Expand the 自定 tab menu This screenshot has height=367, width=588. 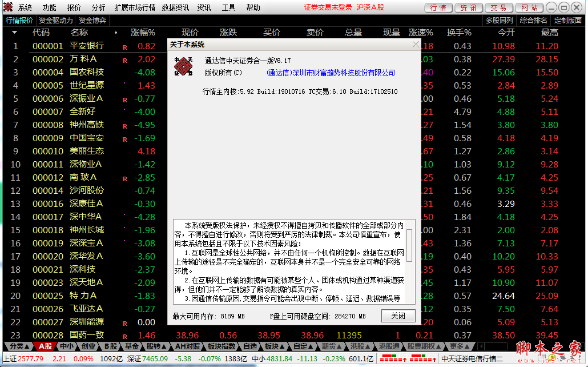point(303,346)
